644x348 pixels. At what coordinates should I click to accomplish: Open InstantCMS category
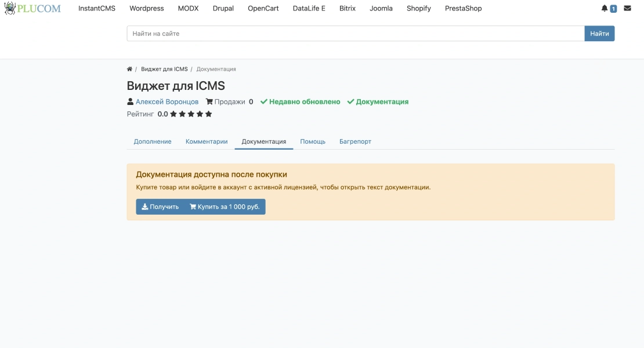point(97,8)
